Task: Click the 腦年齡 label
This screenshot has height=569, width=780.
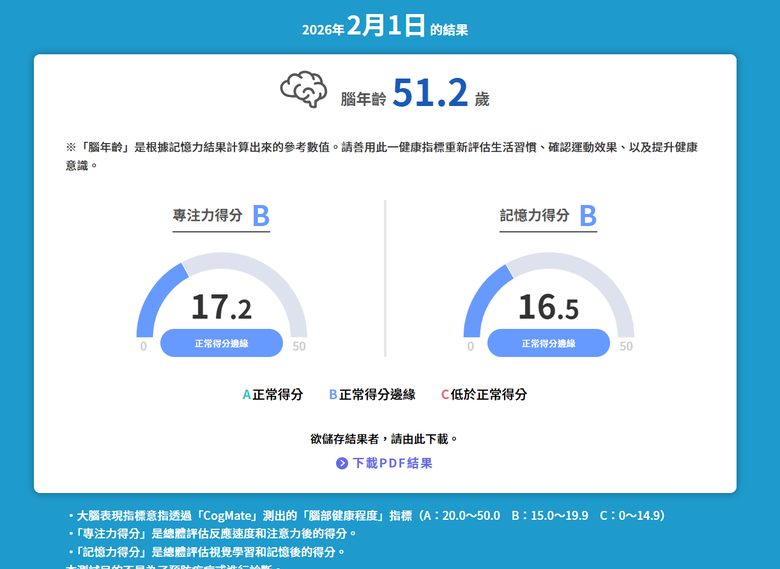Action: pyautogui.click(x=363, y=98)
